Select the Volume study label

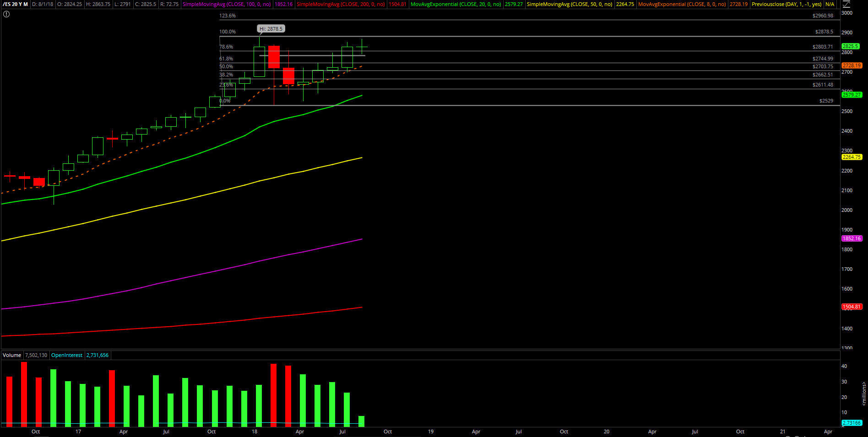pyautogui.click(x=12, y=355)
